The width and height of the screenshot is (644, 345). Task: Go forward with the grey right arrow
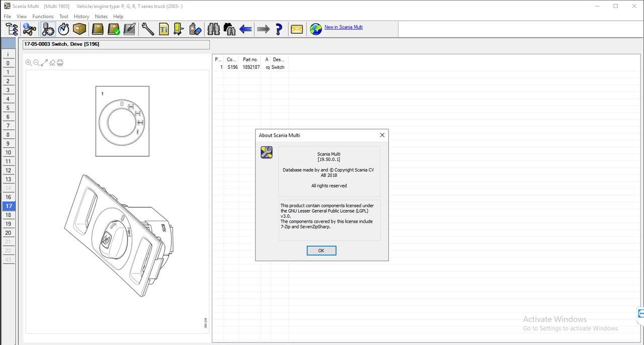point(263,29)
